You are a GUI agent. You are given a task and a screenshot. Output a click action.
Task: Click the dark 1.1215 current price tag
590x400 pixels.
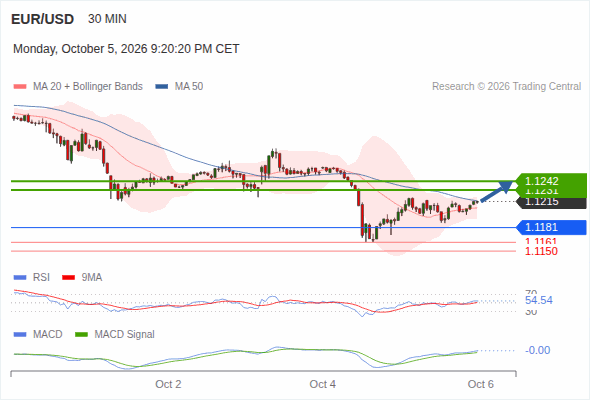tap(552, 202)
